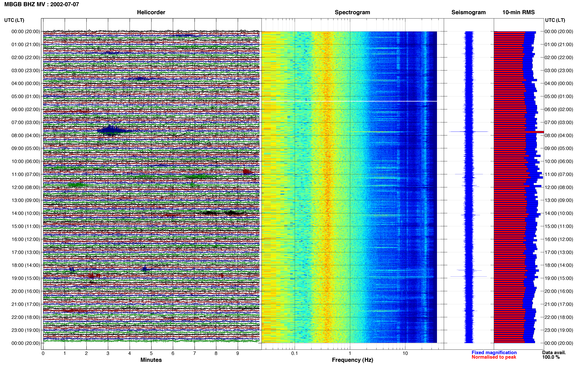Click left time label '03:00 (23:00)'

pyautogui.click(x=26, y=71)
